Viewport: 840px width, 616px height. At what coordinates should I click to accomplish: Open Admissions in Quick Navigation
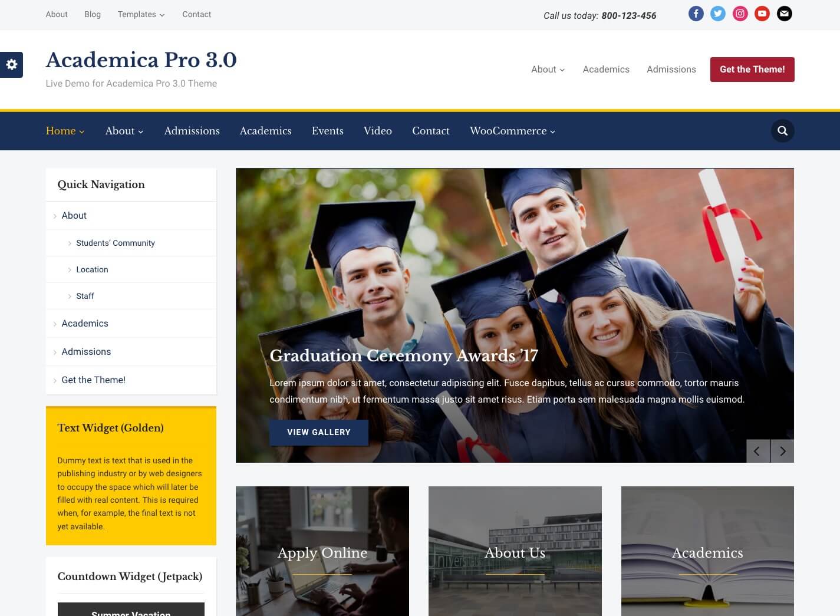point(86,352)
